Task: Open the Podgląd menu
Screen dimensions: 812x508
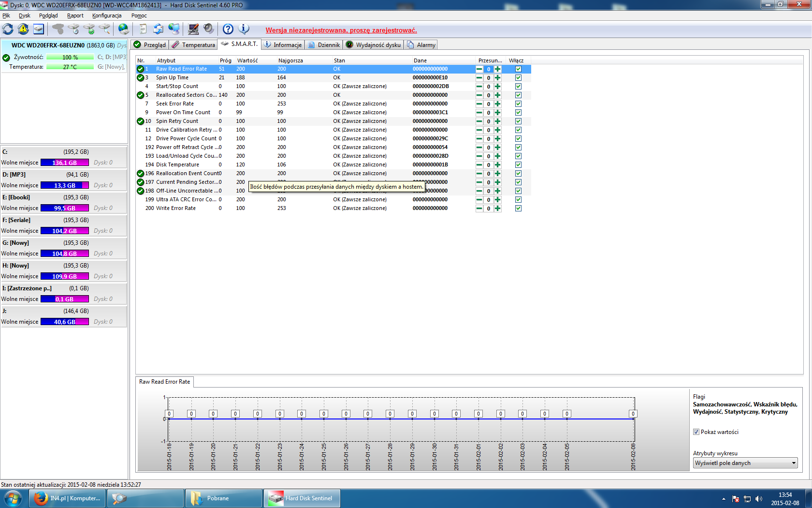Action: click(48, 15)
